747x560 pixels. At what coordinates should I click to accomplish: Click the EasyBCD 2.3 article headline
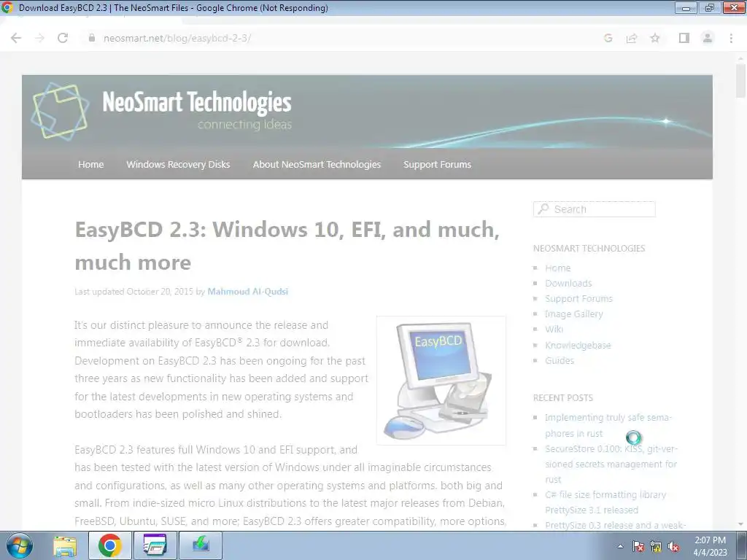pyautogui.click(x=287, y=246)
